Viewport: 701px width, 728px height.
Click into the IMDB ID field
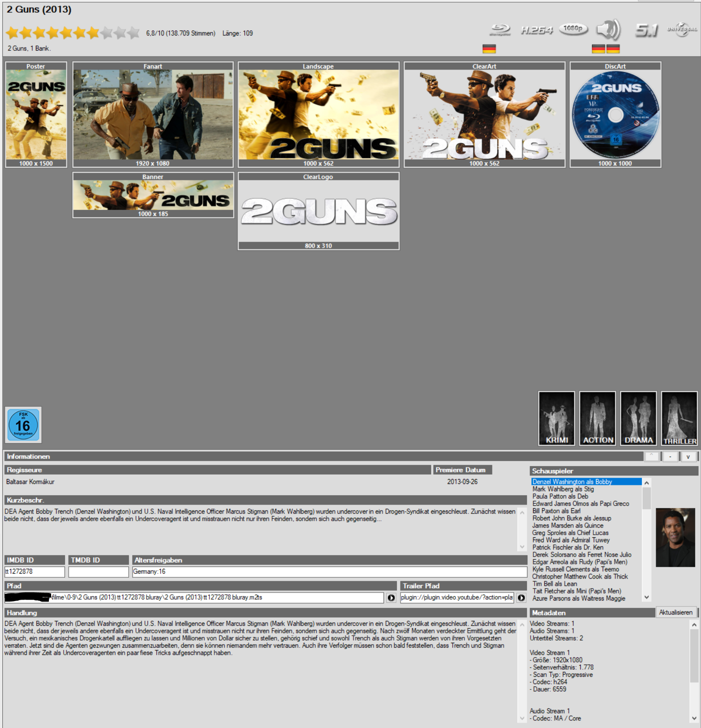(35, 571)
